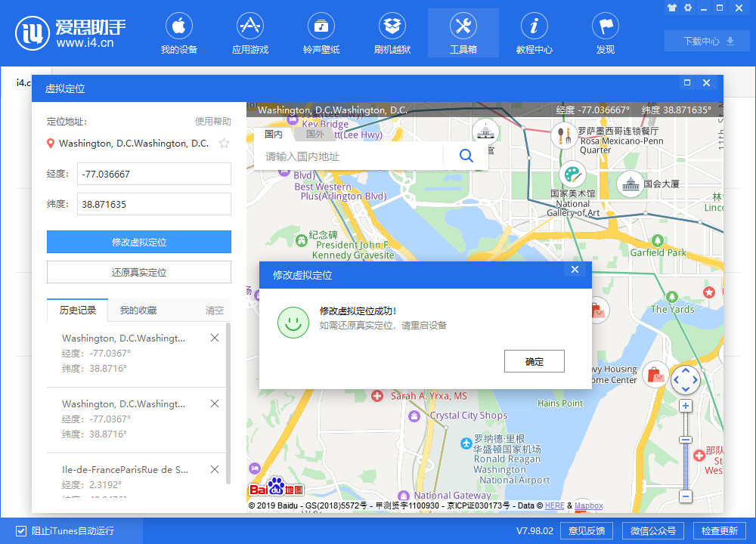The width and height of the screenshot is (756, 544).
Task: Click the longitude (经度) input field
Action: (153, 174)
